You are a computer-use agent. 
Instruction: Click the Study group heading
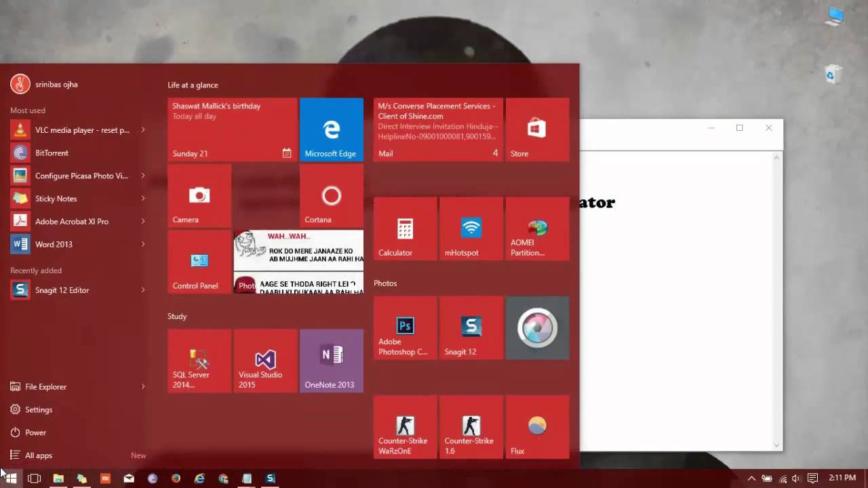177,317
